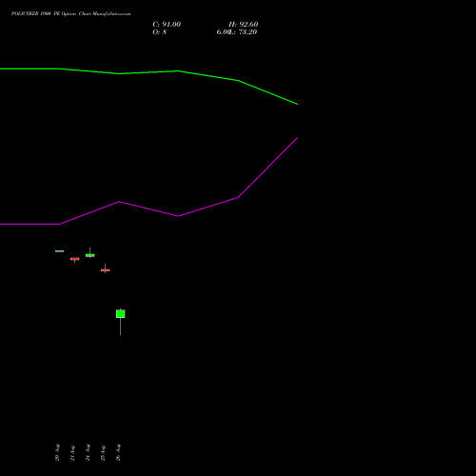Click the chart title text at top left
Image resolution: width=476 pixels, height=476 pixels.
(70, 13)
